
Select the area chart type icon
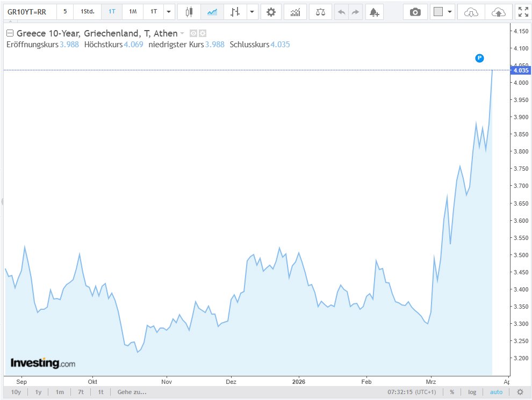tap(212, 12)
